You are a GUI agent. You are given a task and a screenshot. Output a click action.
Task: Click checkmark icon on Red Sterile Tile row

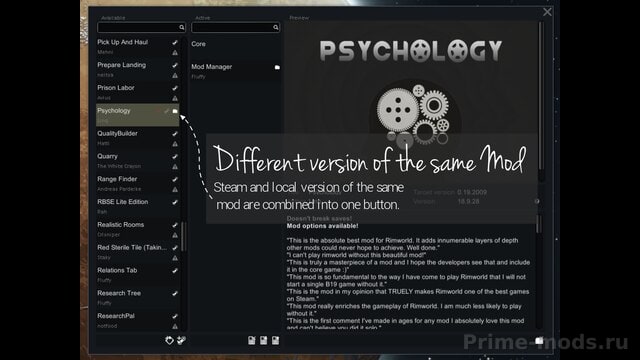[175, 248]
